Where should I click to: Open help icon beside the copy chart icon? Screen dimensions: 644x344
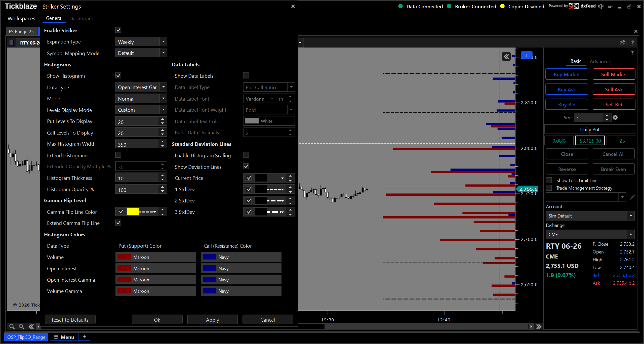coord(632,42)
